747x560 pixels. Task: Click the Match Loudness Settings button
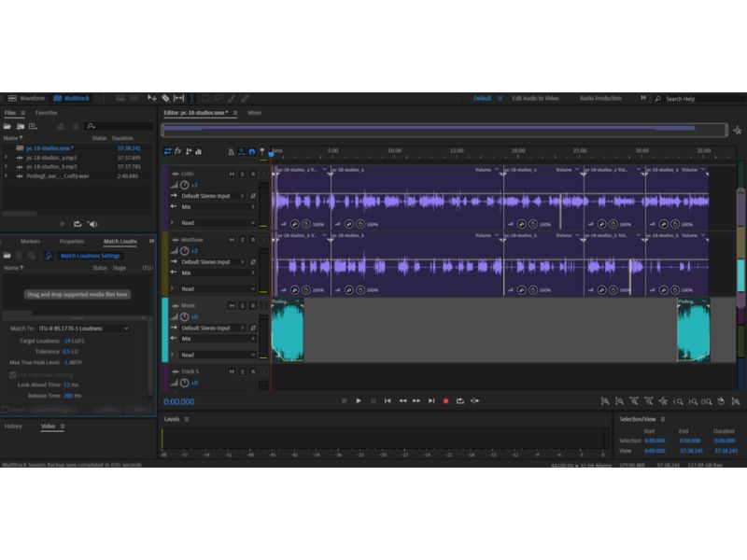pyautogui.click(x=90, y=256)
